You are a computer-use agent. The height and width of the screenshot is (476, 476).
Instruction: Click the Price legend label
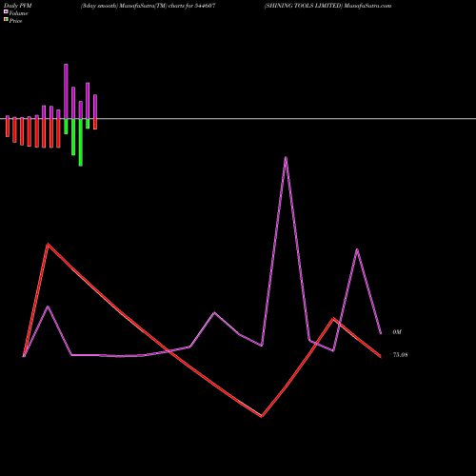tap(15, 21)
